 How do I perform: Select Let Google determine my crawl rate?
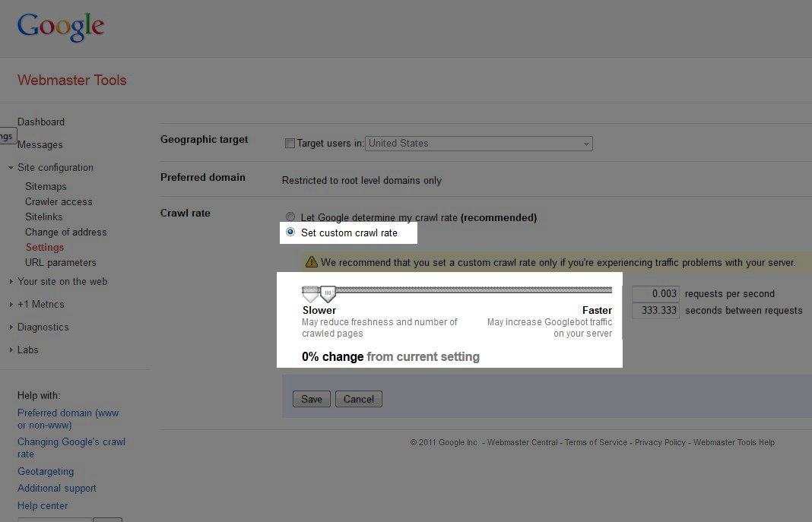click(290, 217)
